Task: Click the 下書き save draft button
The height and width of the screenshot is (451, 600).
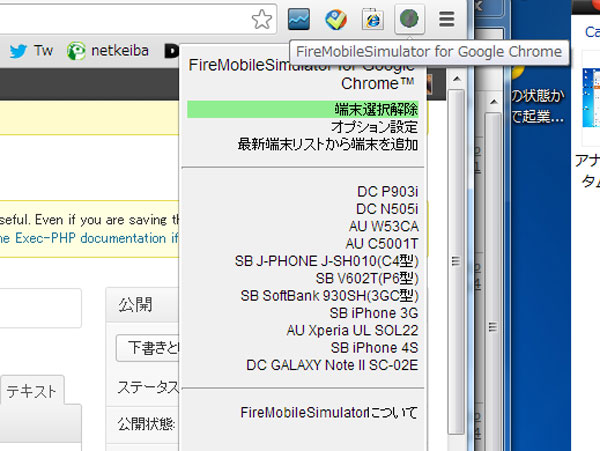Action: (148, 348)
